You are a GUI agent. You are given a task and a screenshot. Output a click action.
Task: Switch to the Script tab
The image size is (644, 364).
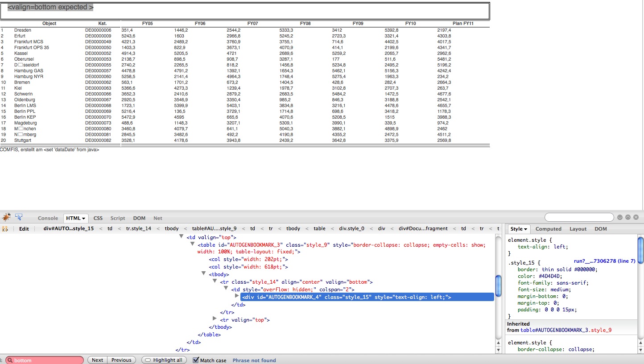click(118, 218)
